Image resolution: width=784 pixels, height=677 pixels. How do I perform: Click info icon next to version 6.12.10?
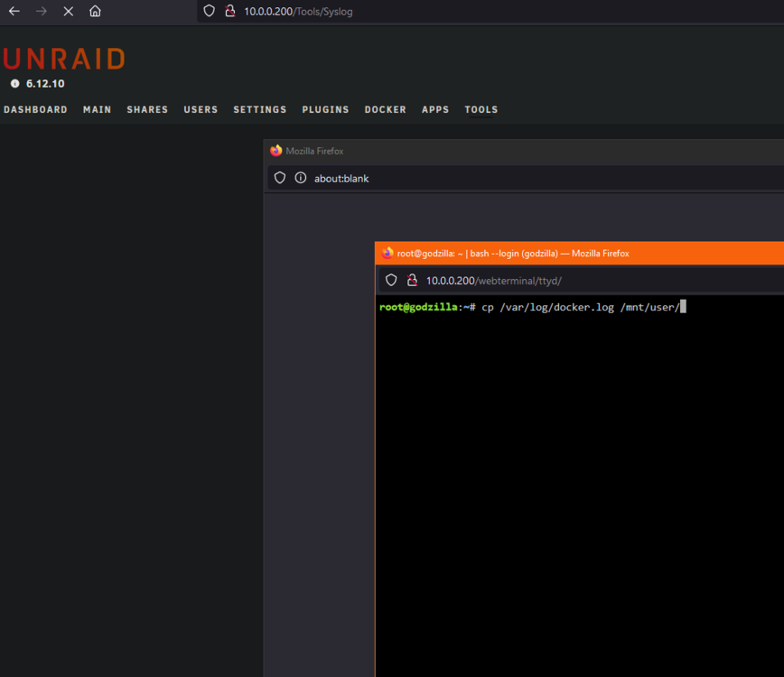coord(15,83)
